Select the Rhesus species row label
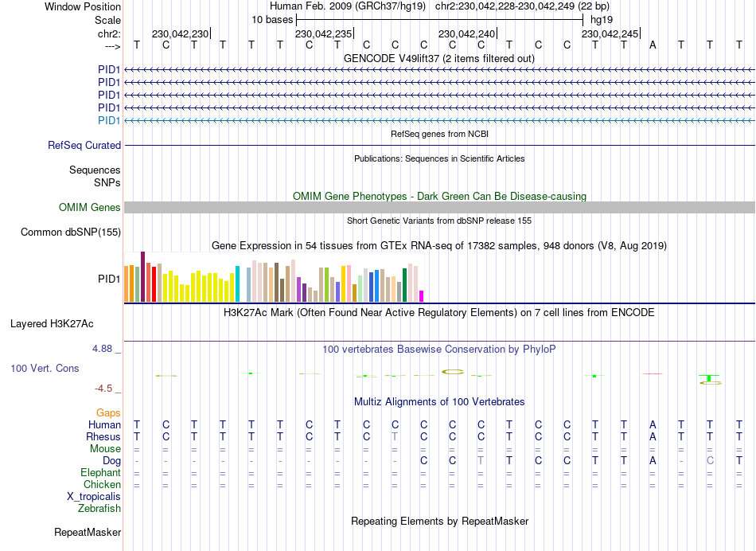 (x=103, y=436)
